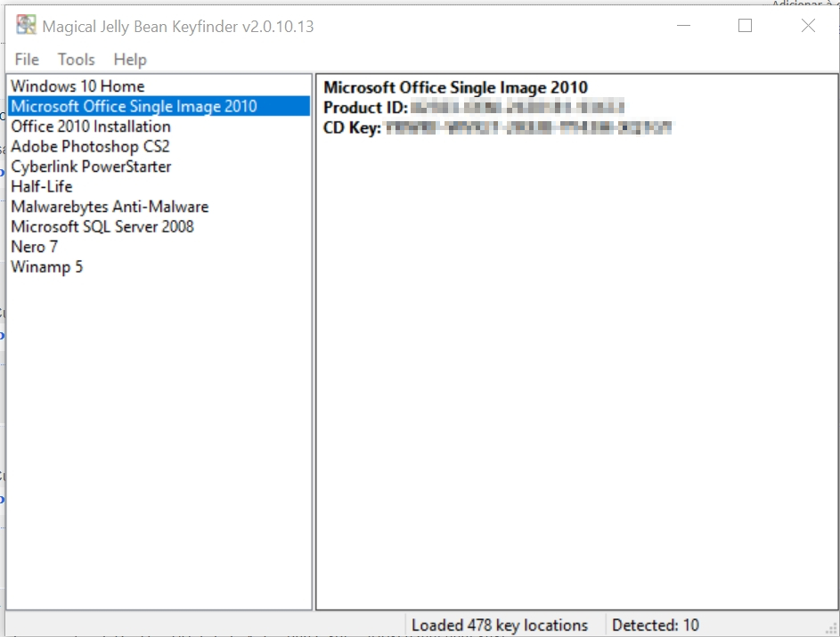Click the Product ID line in details pane
The width and height of the screenshot is (840, 637).
[x=474, y=108]
